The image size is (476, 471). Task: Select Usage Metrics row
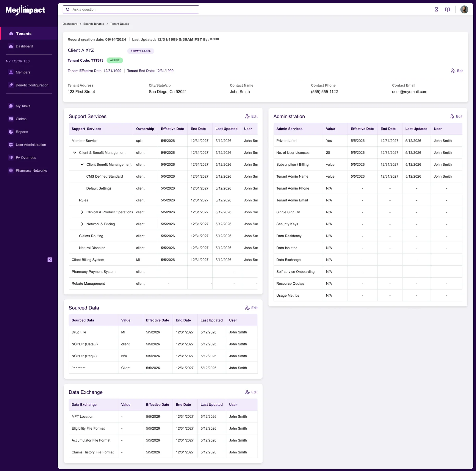click(368, 295)
